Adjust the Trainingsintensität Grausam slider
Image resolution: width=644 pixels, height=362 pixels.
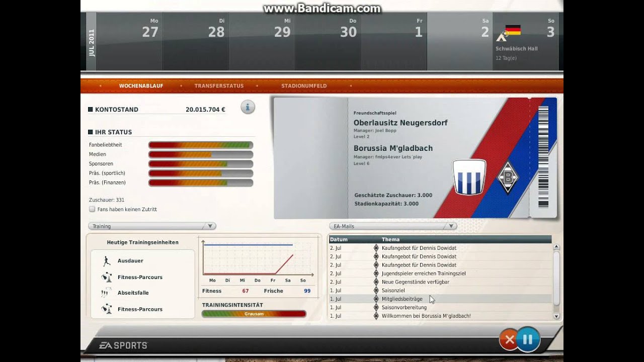point(254,314)
